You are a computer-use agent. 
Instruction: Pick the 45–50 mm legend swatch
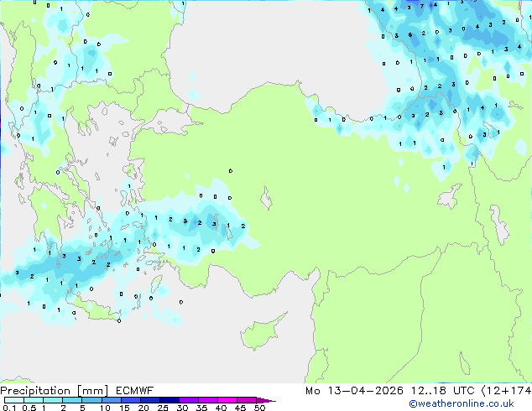[x=247, y=400]
